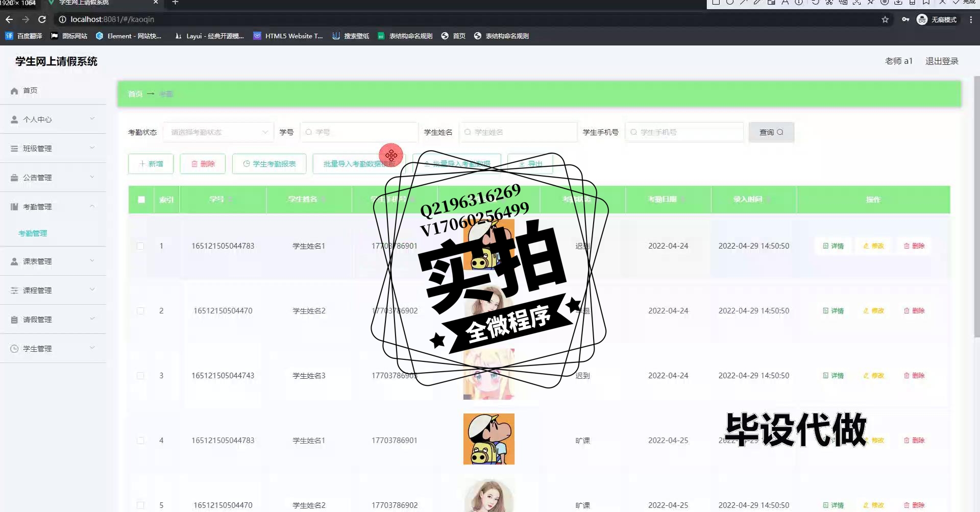Sort by 录入时间 column header
Screen dimensions: 980x512
[x=754, y=200]
